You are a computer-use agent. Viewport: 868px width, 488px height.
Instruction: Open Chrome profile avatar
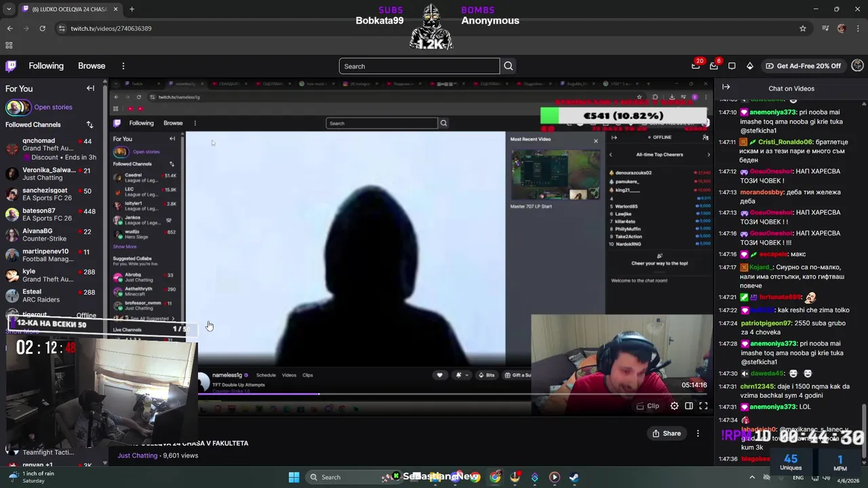[x=842, y=28]
